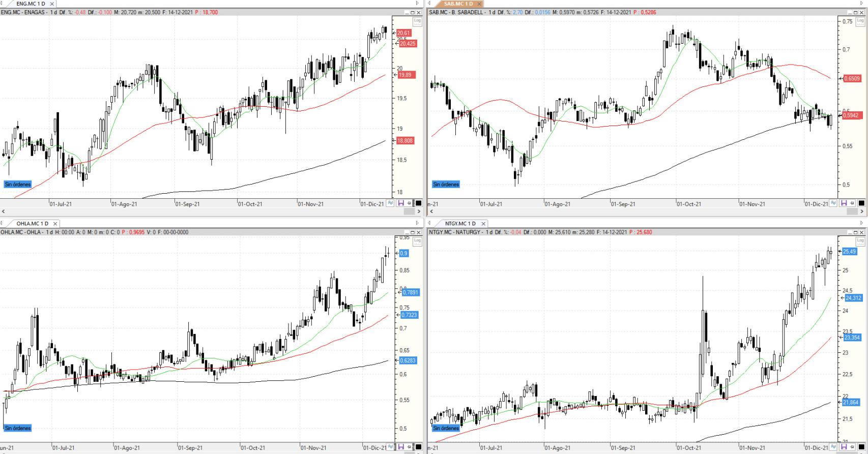
Task: Click right tab-scroll arrow above SABADELL chart
Action: coord(861,4)
